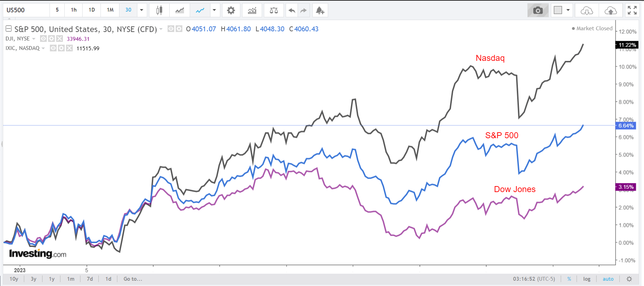Open IXIC series settings gear

pos(61,48)
